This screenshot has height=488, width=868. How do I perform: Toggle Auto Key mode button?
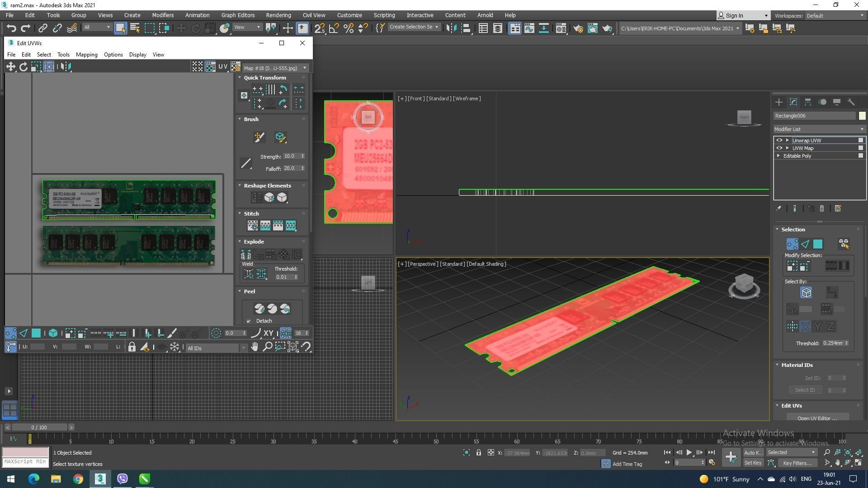pos(753,453)
